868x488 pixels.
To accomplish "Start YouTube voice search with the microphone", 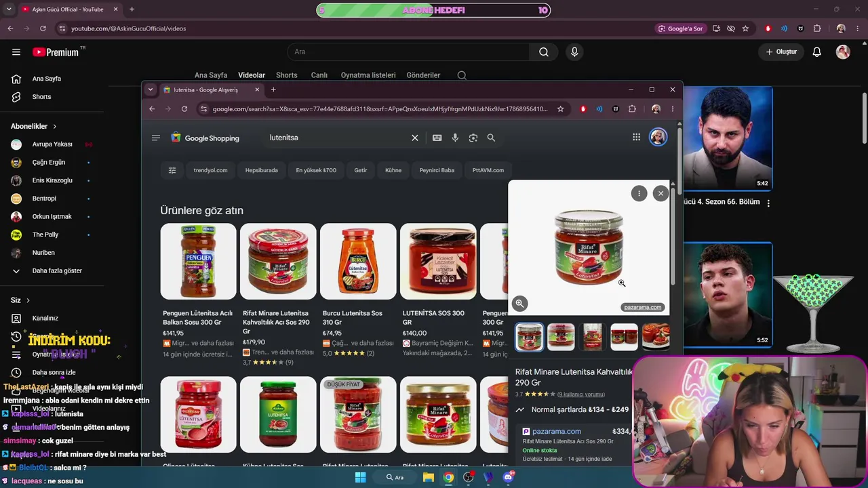I will (x=574, y=52).
